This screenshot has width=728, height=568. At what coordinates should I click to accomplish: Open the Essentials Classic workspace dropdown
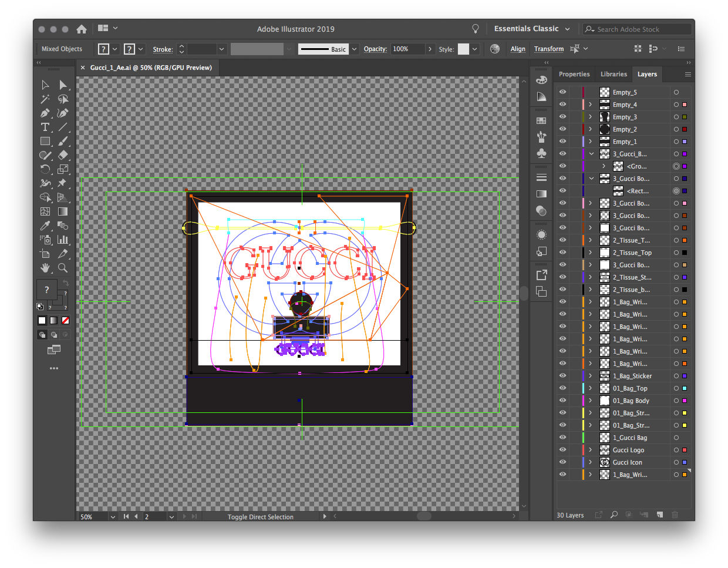tap(532, 29)
